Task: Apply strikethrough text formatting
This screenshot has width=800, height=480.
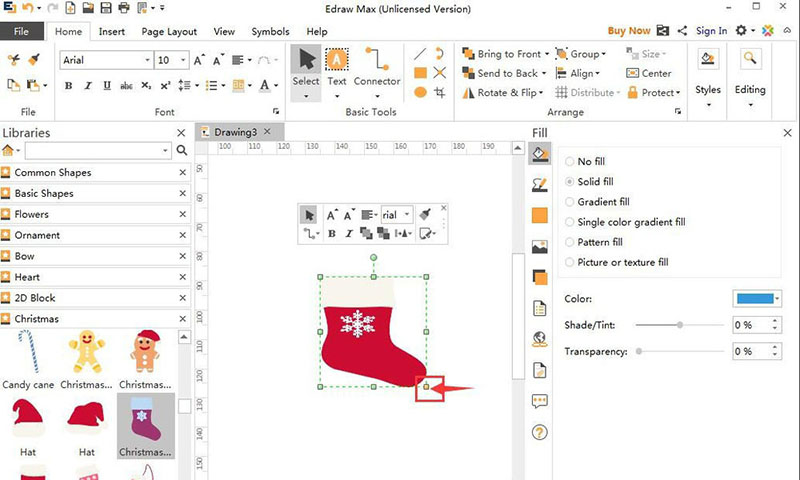Action: 127,86
